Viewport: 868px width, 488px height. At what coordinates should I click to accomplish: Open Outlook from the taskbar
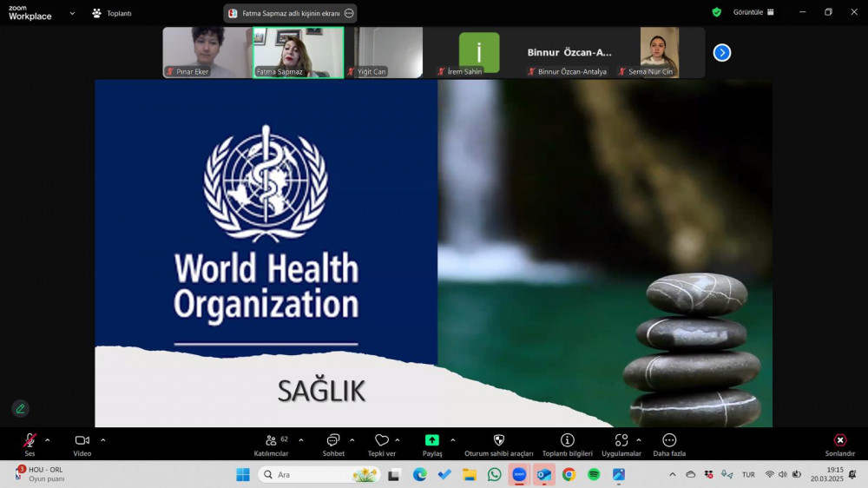pyautogui.click(x=544, y=475)
